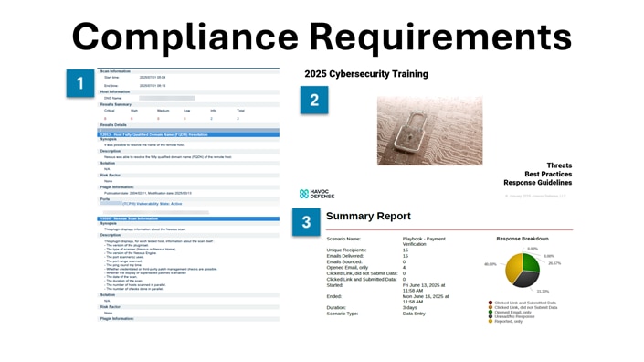The image size is (644, 362).
Task: Click the blue "Host Fully Qualified Domain Name (FQDN) Resolution" bar
Action: click(188, 134)
